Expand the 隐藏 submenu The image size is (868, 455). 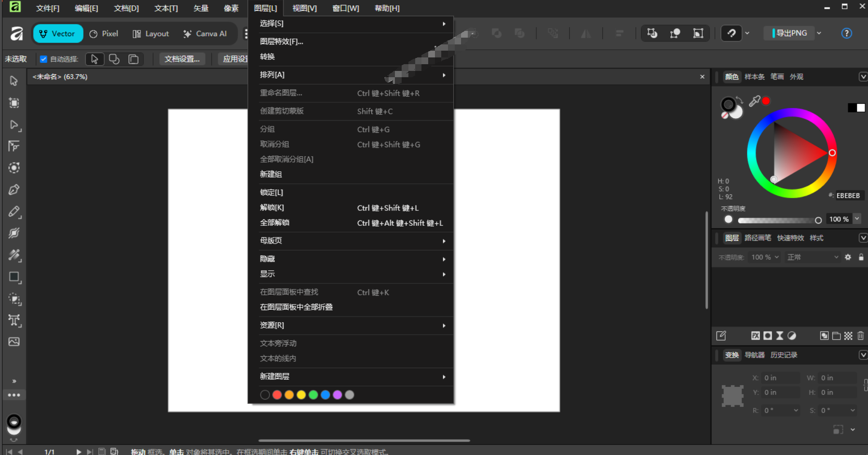click(x=350, y=259)
